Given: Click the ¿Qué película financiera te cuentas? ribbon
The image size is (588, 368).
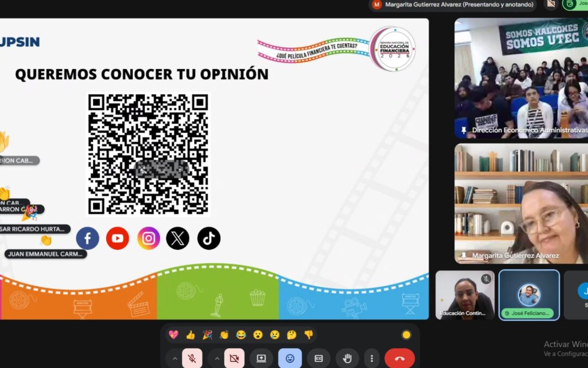Looking at the screenshot, I should (313, 50).
